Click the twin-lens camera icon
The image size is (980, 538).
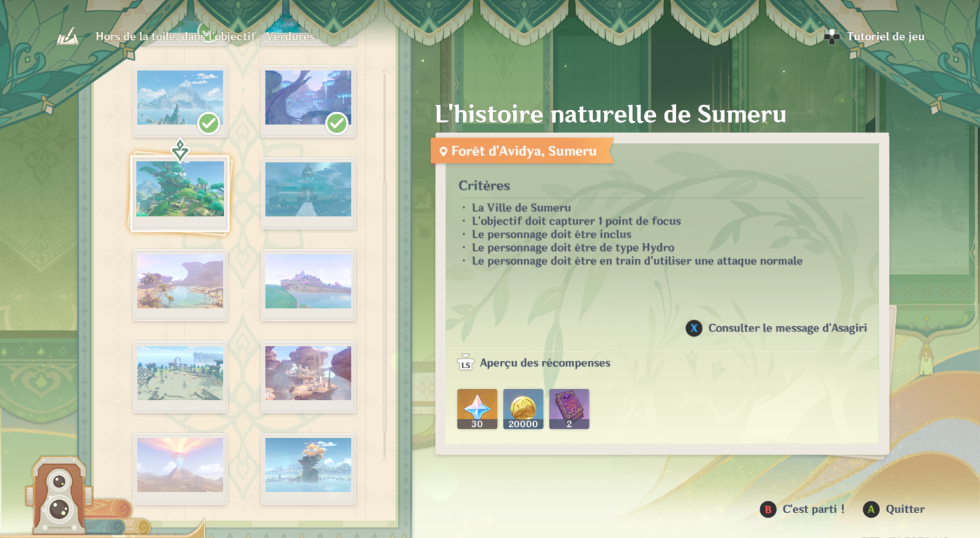point(59,495)
